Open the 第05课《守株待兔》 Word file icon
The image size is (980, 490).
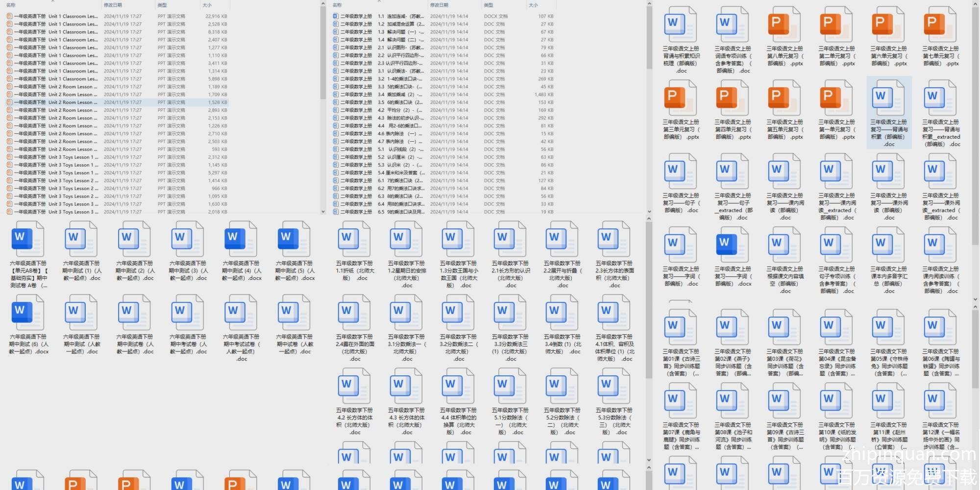[889, 327]
